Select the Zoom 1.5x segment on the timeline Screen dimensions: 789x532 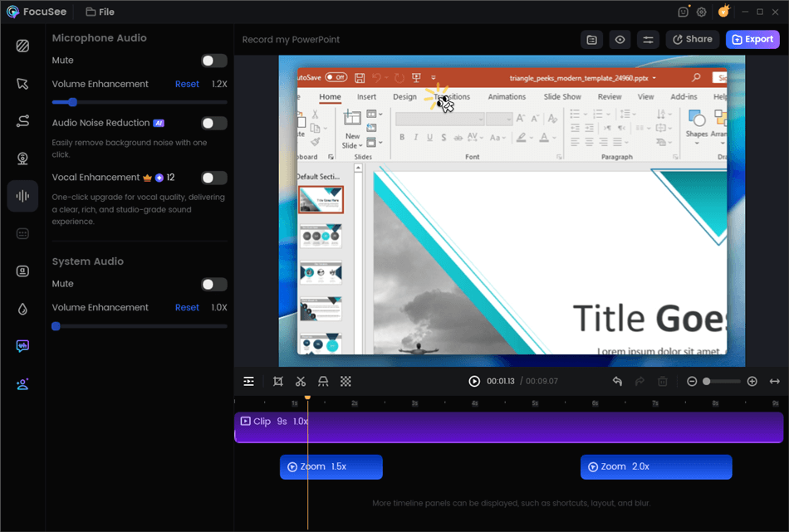331,466
